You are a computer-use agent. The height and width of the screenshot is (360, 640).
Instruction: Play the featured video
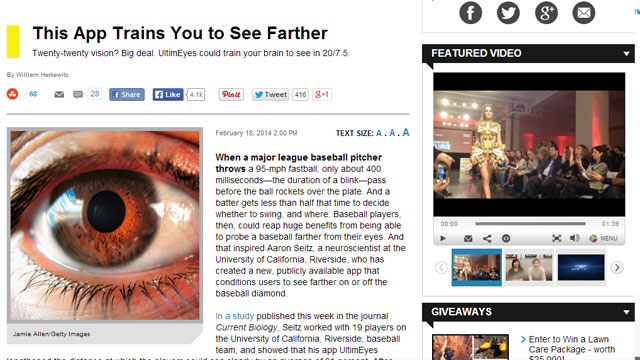pos(443,238)
